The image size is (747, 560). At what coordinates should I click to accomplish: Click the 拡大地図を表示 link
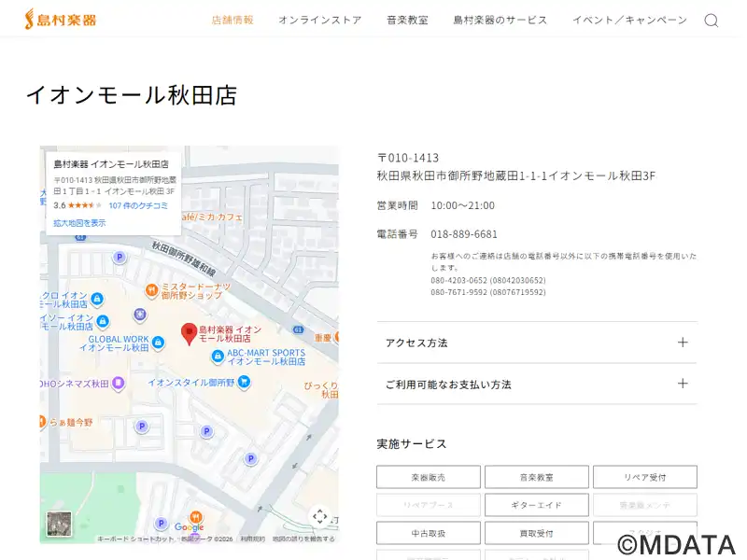click(x=79, y=223)
